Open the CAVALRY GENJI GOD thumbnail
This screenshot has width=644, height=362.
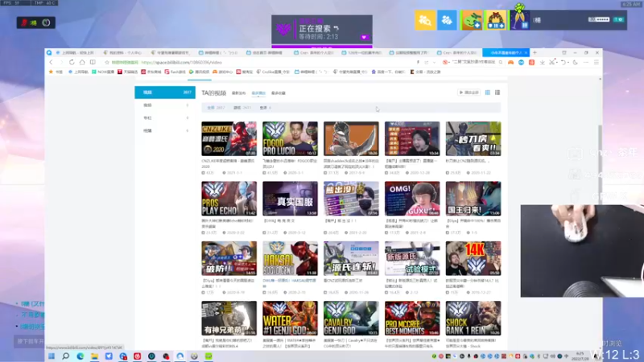[351, 318]
